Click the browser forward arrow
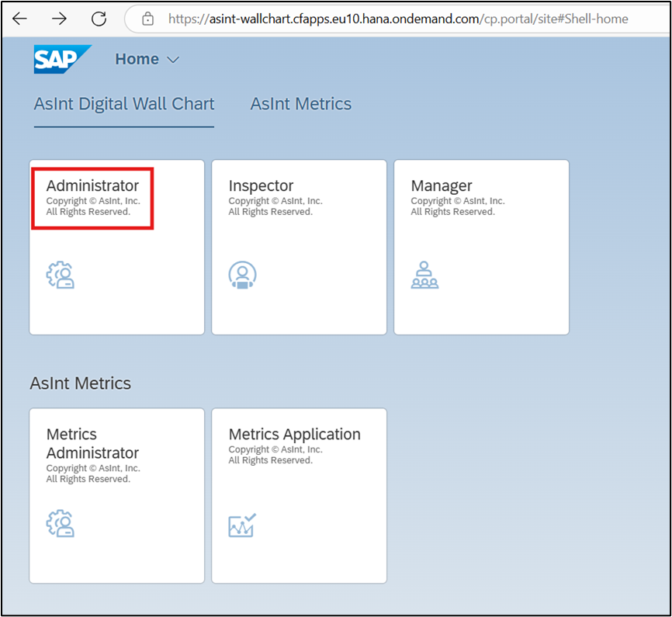This screenshot has height=617, width=672. click(59, 19)
